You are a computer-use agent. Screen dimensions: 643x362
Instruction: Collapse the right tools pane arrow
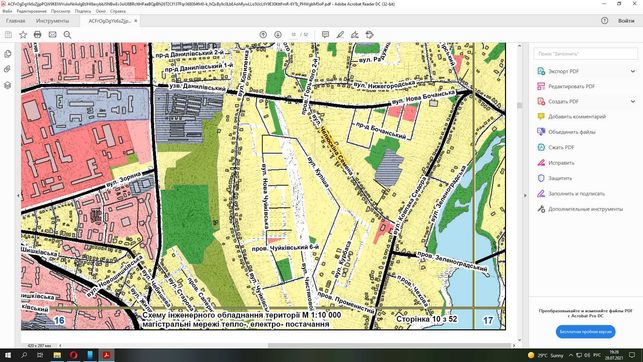(x=525, y=196)
